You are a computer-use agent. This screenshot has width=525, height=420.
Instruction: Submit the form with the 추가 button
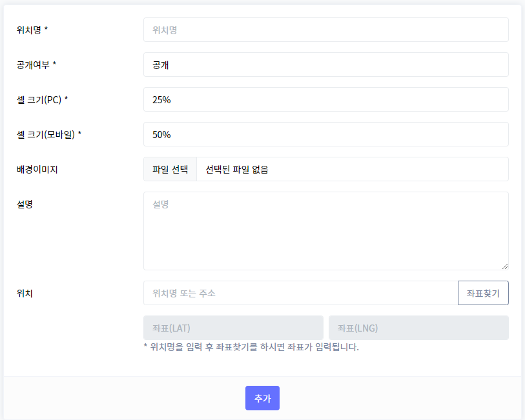(262, 398)
